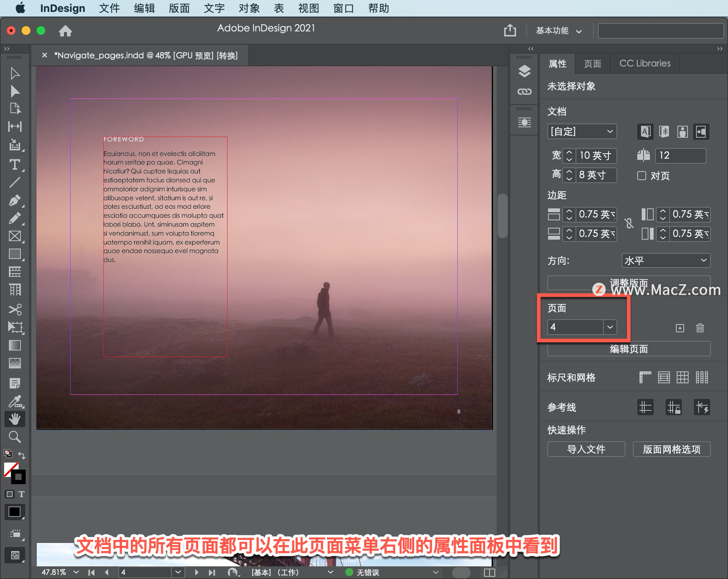
Task: Select the Type tool in the toolbar
Action: [x=15, y=164]
